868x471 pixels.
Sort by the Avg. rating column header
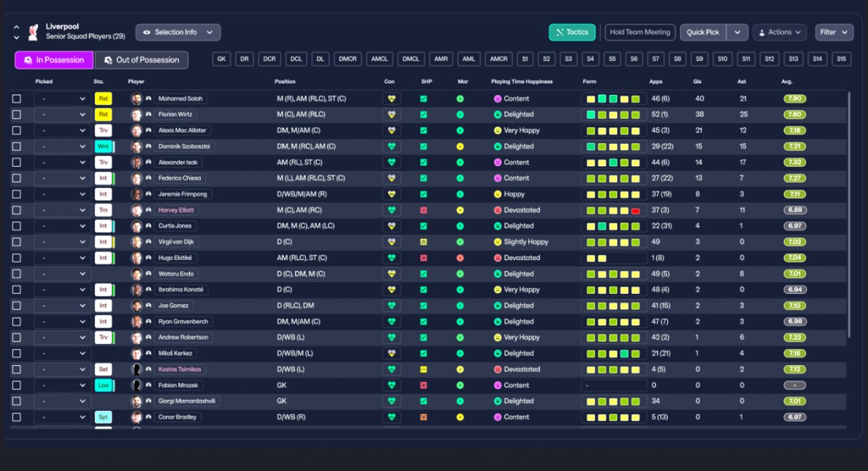[x=787, y=81]
